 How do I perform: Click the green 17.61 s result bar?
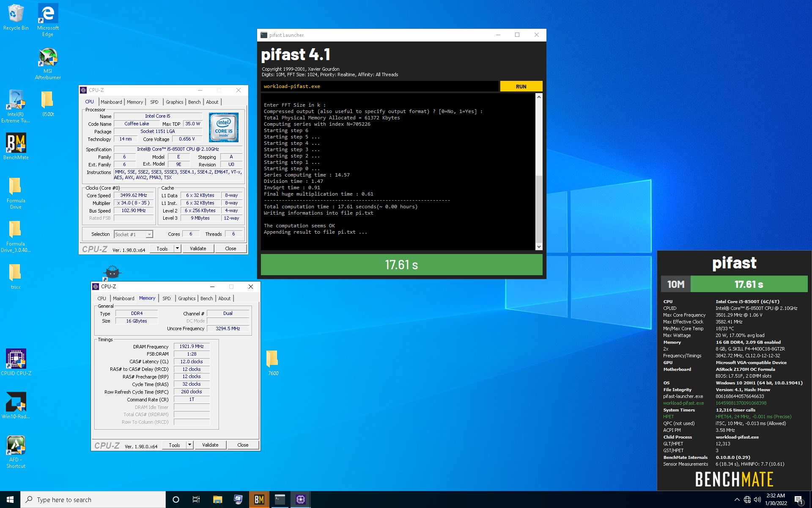tap(401, 265)
